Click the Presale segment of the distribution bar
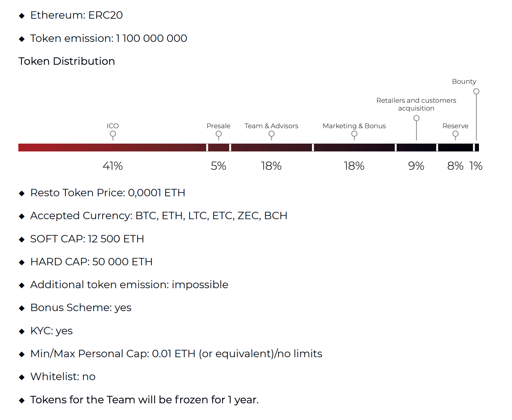Image resolution: width=512 pixels, height=420 pixels. point(219,148)
